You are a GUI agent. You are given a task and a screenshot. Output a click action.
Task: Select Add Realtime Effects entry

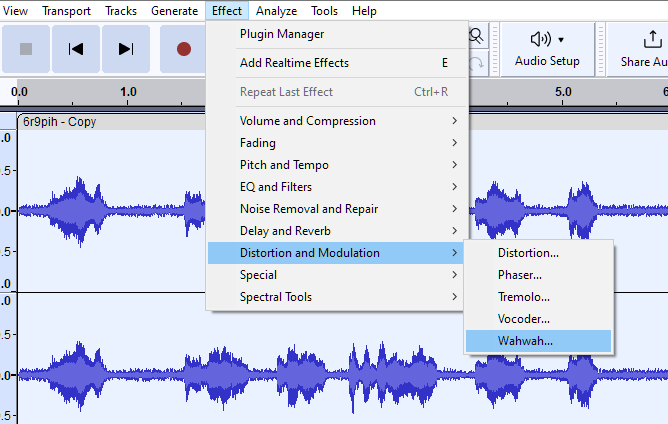point(337,63)
